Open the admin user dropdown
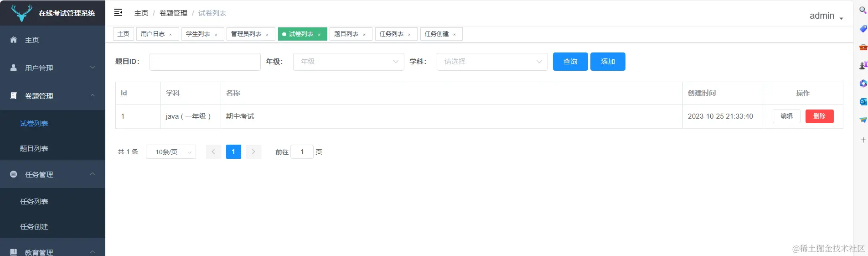This screenshot has width=868, height=256. point(826,16)
